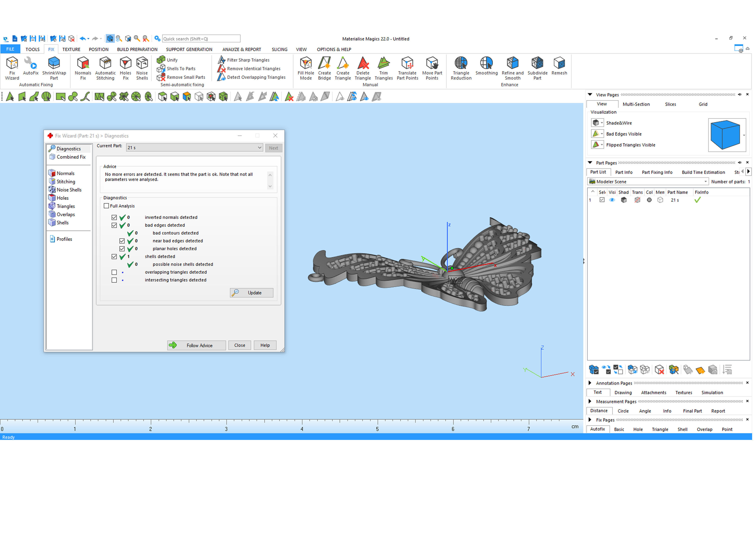
Task: Choose Remove Identical Triangles
Action: point(249,68)
